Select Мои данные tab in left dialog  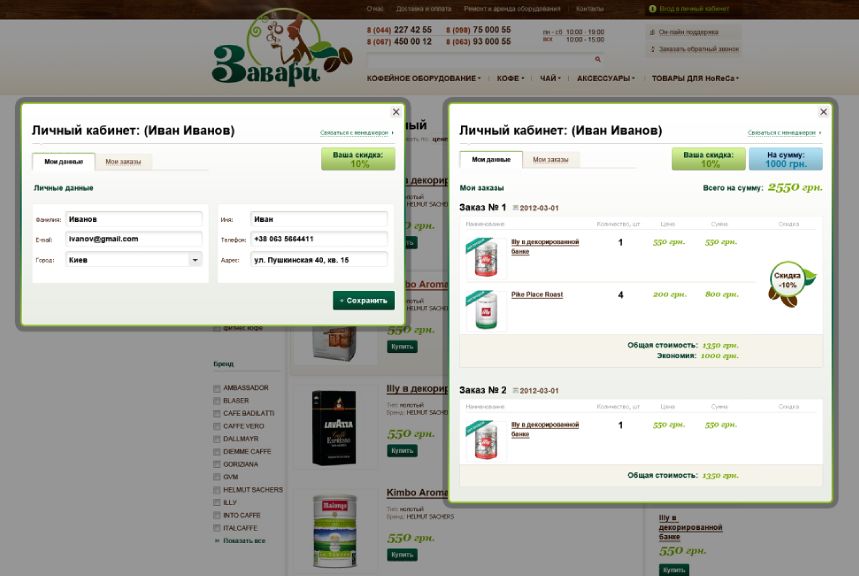pyautogui.click(x=64, y=162)
